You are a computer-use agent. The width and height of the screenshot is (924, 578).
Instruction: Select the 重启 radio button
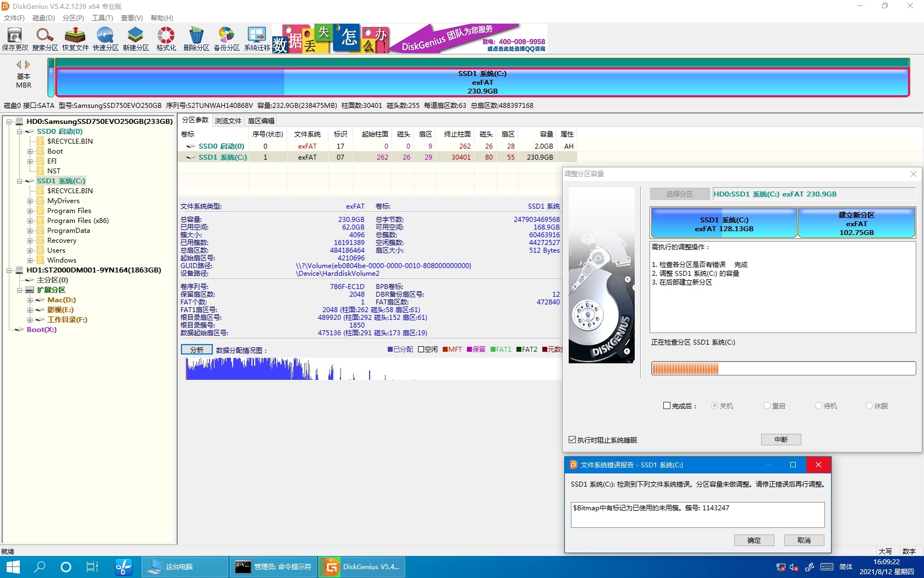click(x=767, y=406)
